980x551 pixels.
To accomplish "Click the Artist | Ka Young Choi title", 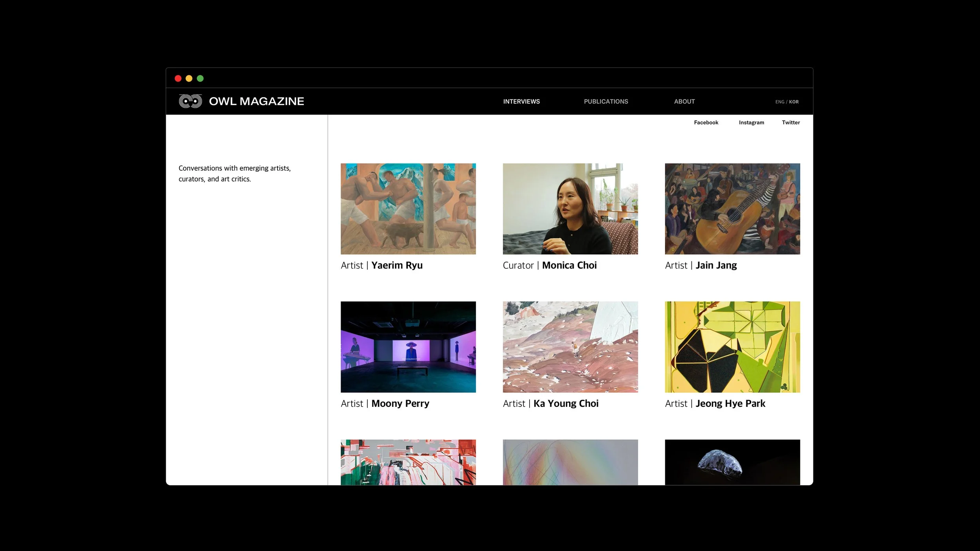I will (x=550, y=404).
